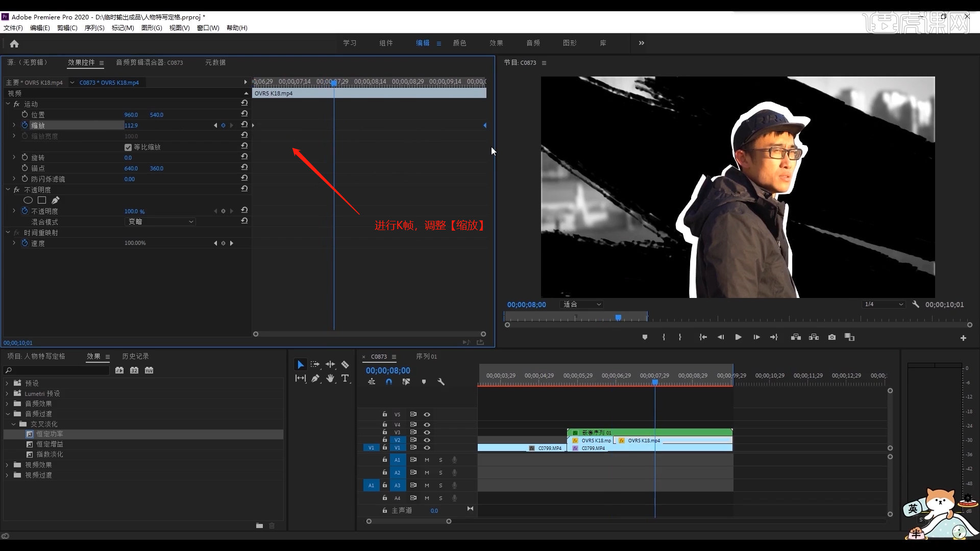This screenshot has height=551, width=980.
Task: Go to In point
Action: pyautogui.click(x=703, y=337)
